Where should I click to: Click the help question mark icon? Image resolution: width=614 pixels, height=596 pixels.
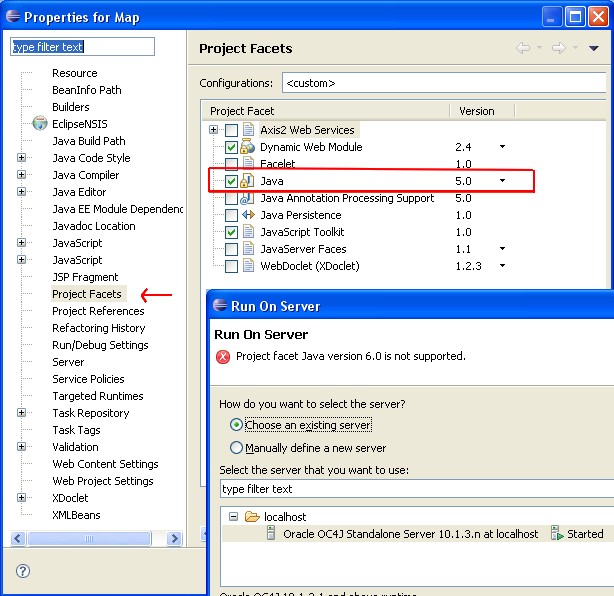click(x=23, y=571)
